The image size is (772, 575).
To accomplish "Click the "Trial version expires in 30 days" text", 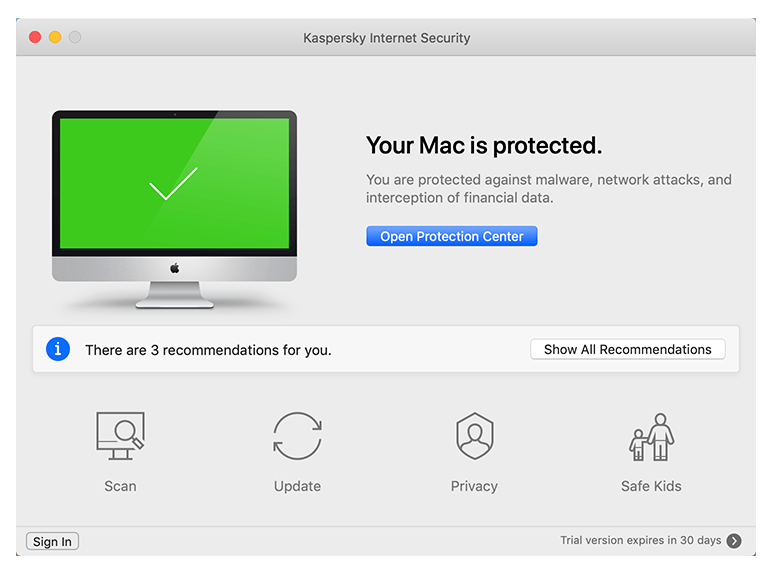I will coord(640,541).
